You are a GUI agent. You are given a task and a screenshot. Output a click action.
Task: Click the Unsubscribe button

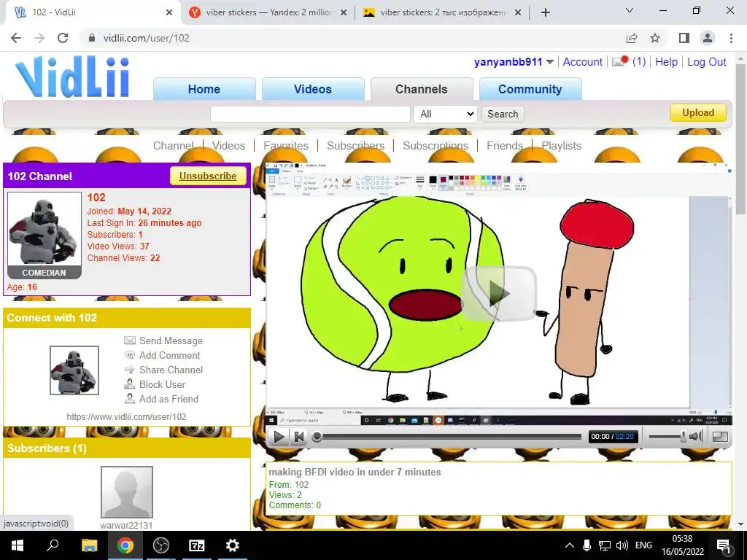(x=208, y=176)
